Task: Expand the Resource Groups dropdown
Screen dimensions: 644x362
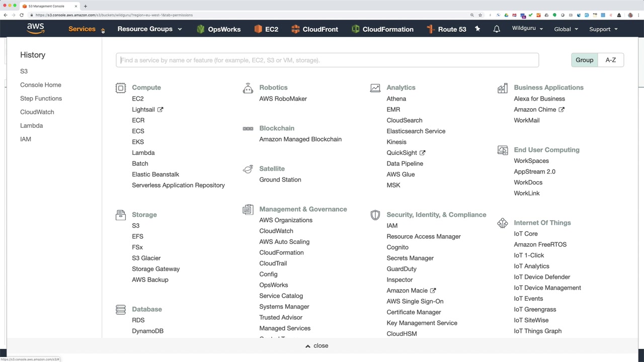Action: [x=149, y=29]
